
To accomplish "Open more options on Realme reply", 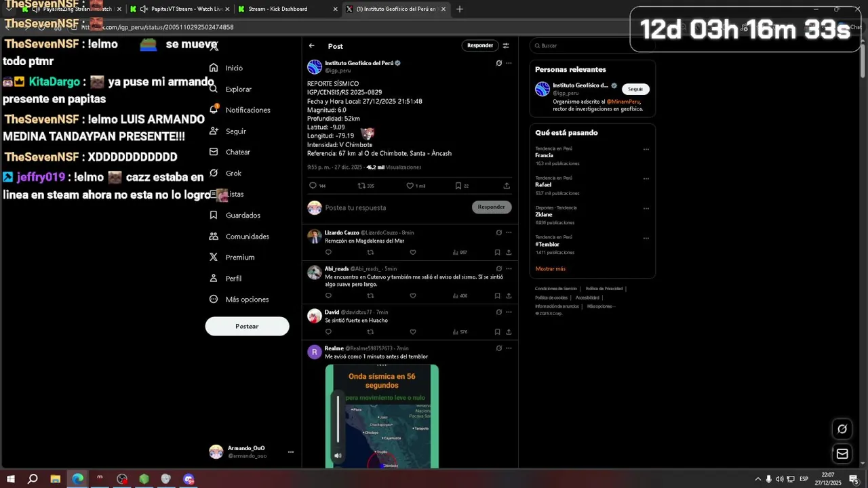I will (509, 348).
